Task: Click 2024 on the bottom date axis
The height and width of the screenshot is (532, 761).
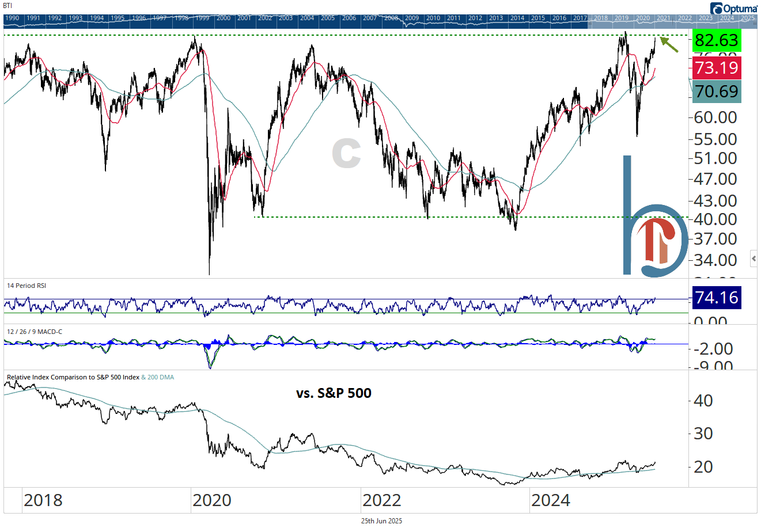Action: 550,500
